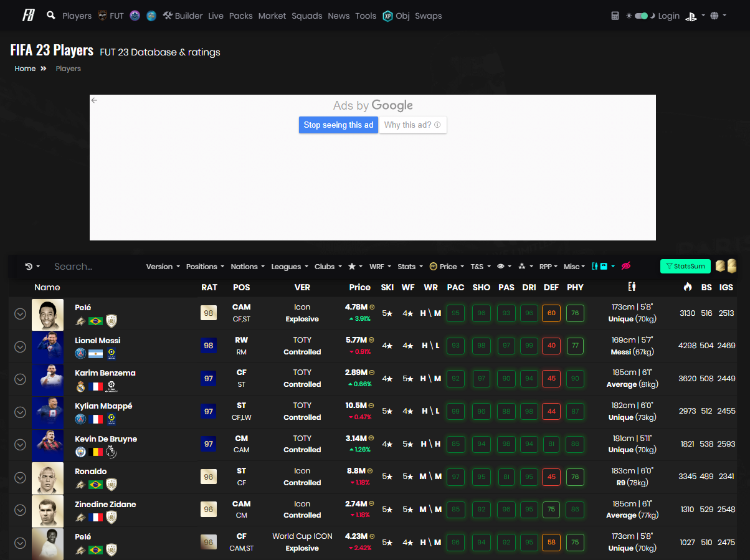The height and width of the screenshot is (560, 750).
Task: Expand the Positions filter dropdown
Action: point(206,267)
